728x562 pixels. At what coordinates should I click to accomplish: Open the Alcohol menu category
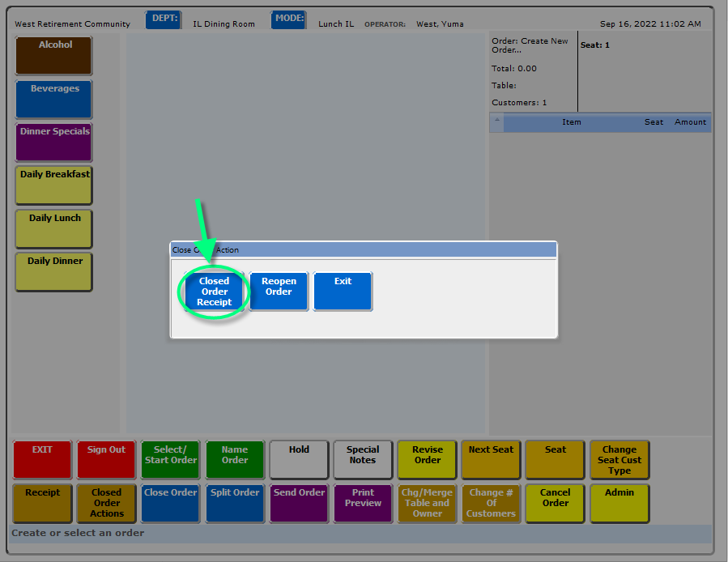[x=54, y=55]
